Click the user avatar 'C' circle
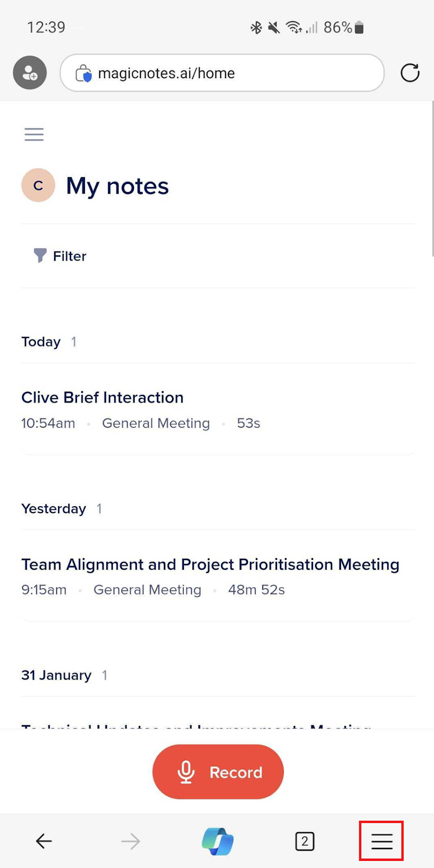 pos(38,186)
